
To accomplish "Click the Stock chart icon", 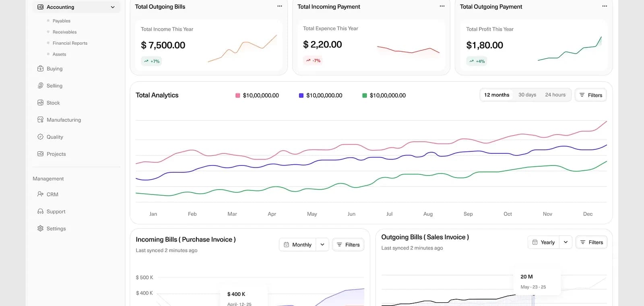I will pyautogui.click(x=40, y=103).
